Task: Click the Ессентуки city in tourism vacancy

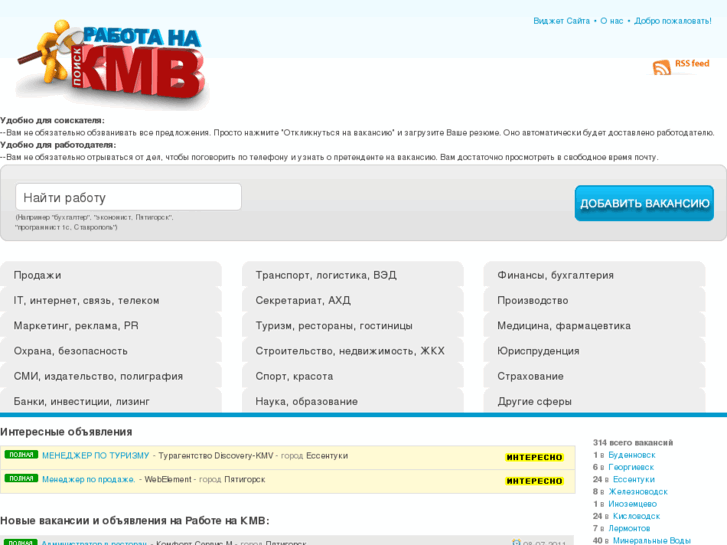Action: (x=327, y=455)
